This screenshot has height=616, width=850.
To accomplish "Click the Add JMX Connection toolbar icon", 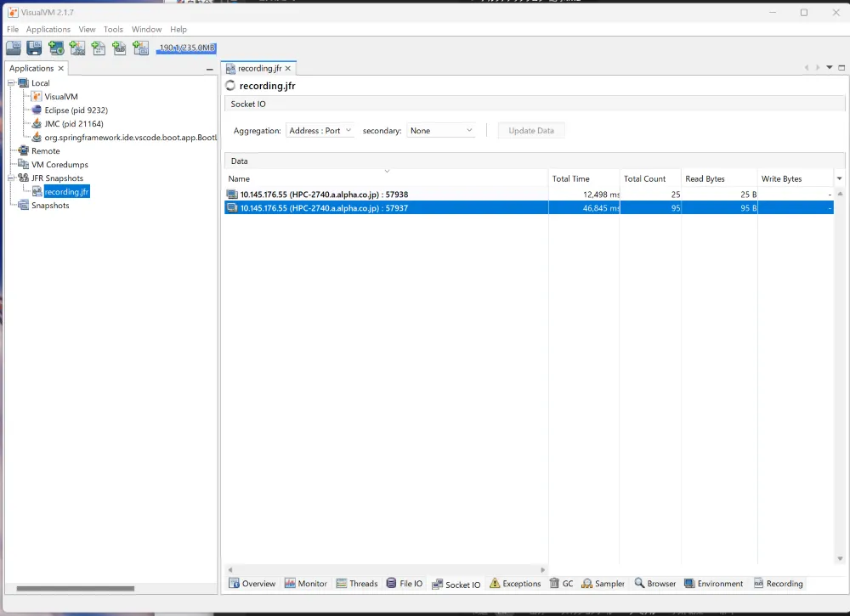I will point(77,48).
